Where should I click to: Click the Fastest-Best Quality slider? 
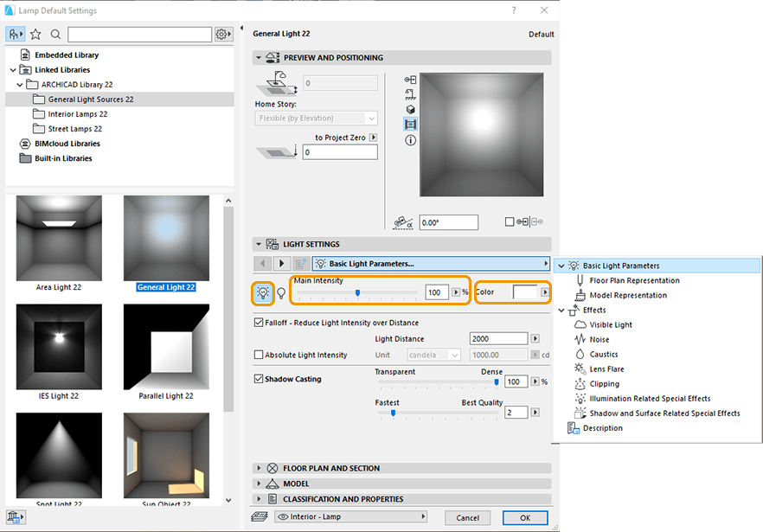pyautogui.click(x=439, y=413)
